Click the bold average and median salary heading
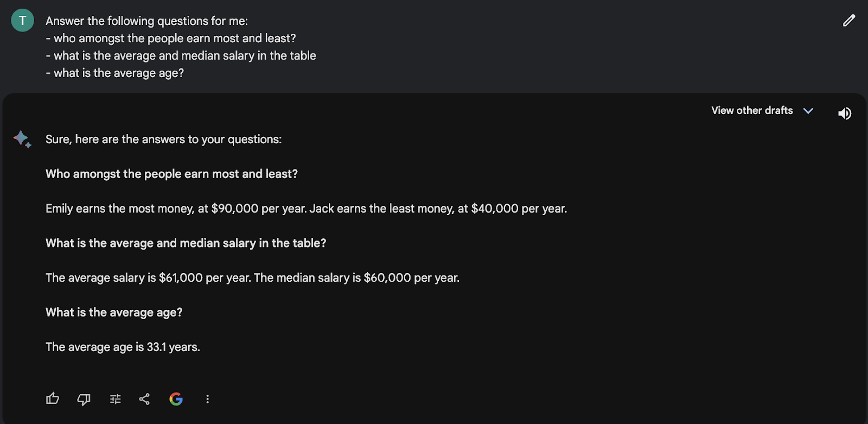 click(186, 243)
